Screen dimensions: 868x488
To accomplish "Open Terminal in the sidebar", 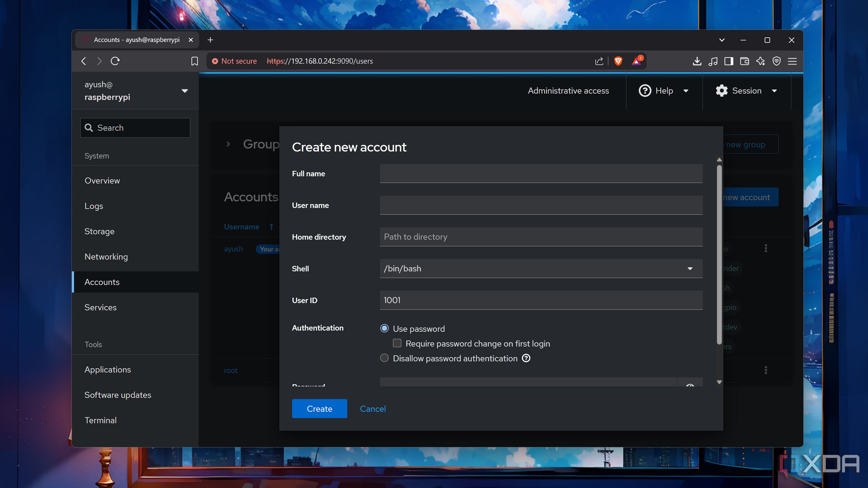I will point(135,420).
